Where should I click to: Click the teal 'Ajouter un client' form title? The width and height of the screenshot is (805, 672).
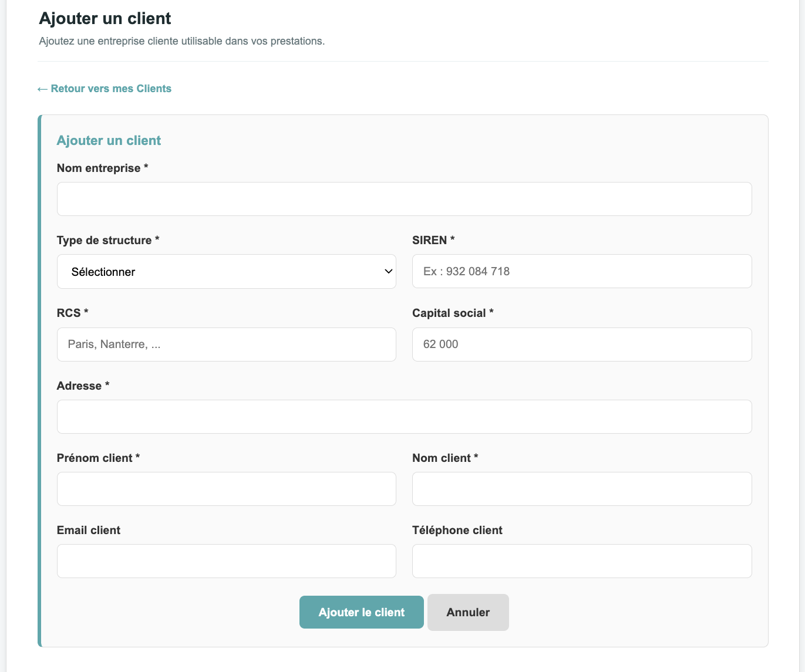click(109, 140)
